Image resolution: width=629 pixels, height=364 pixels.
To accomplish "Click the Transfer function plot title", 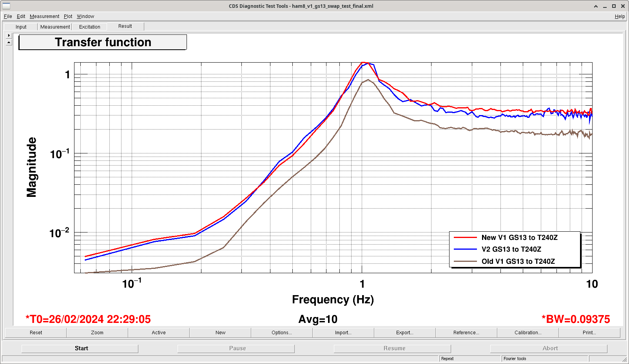I will (x=103, y=42).
